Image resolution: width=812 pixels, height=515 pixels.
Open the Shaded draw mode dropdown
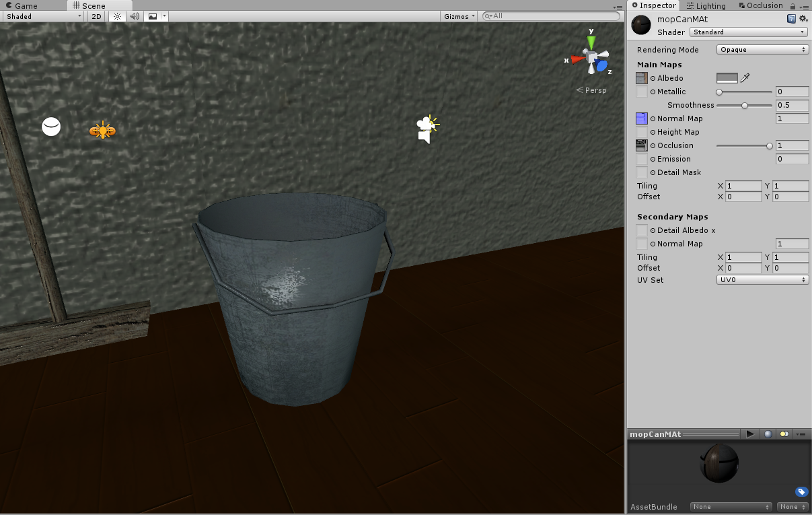click(x=43, y=16)
